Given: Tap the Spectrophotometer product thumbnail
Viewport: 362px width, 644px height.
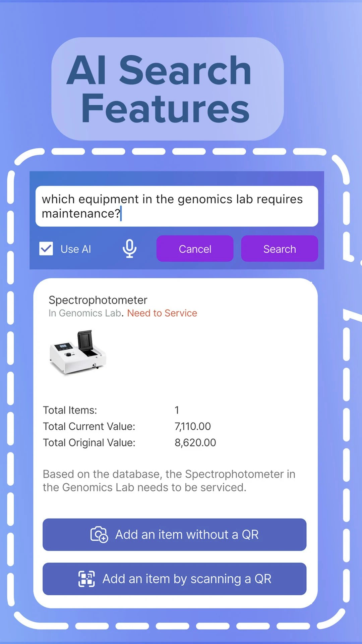Looking at the screenshot, I should (78, 355).
